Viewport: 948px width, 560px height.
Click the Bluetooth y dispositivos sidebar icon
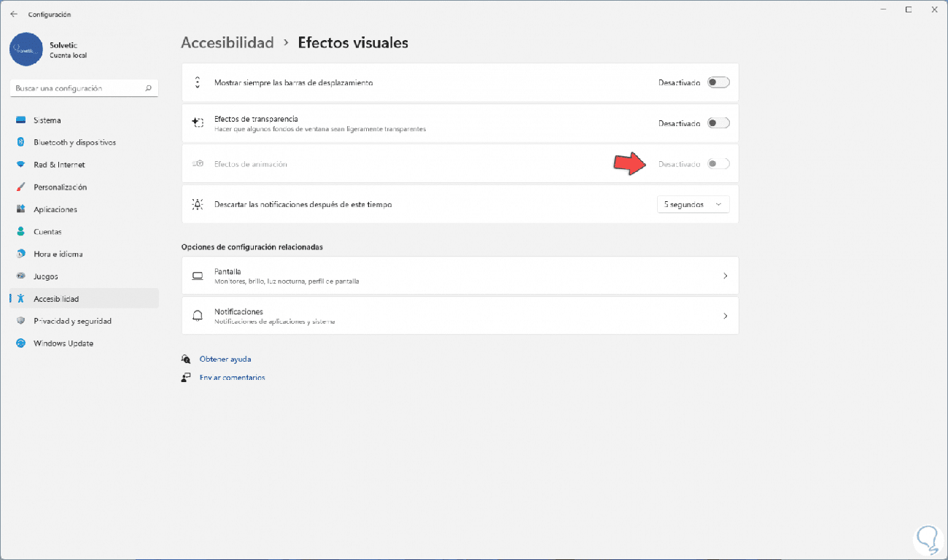(20, 142)
